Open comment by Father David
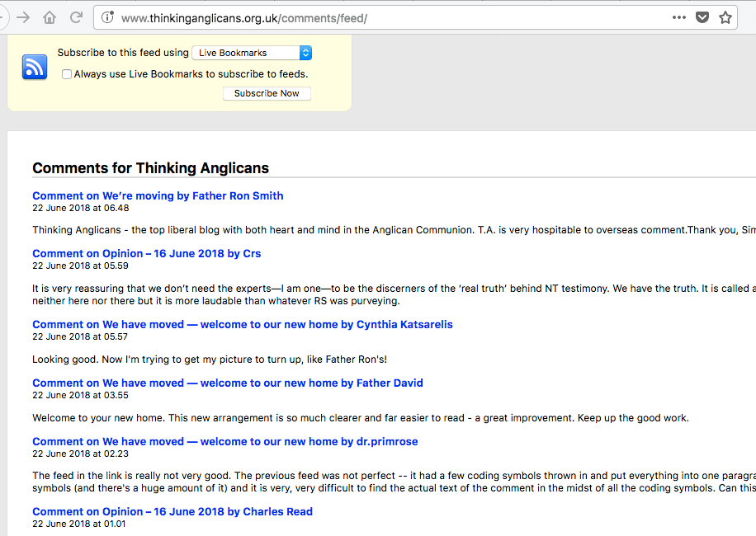Viewport: 756px width, 536px height. pos(228,383)
